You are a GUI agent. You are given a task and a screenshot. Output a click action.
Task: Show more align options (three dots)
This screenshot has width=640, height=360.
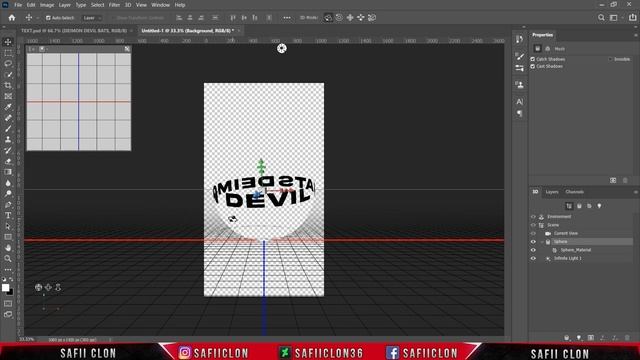point(287,18)
